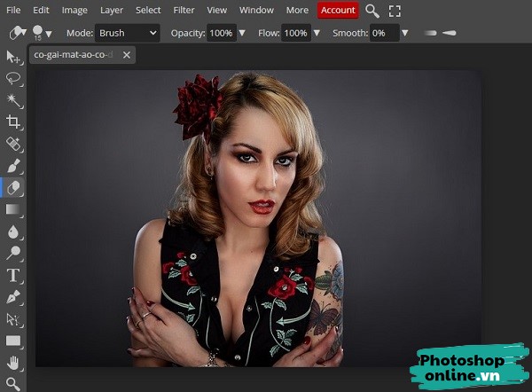This screenshot has height=392, width=532.
Task: Expand the Flow dropdown arrow
Action: [316, 33]
